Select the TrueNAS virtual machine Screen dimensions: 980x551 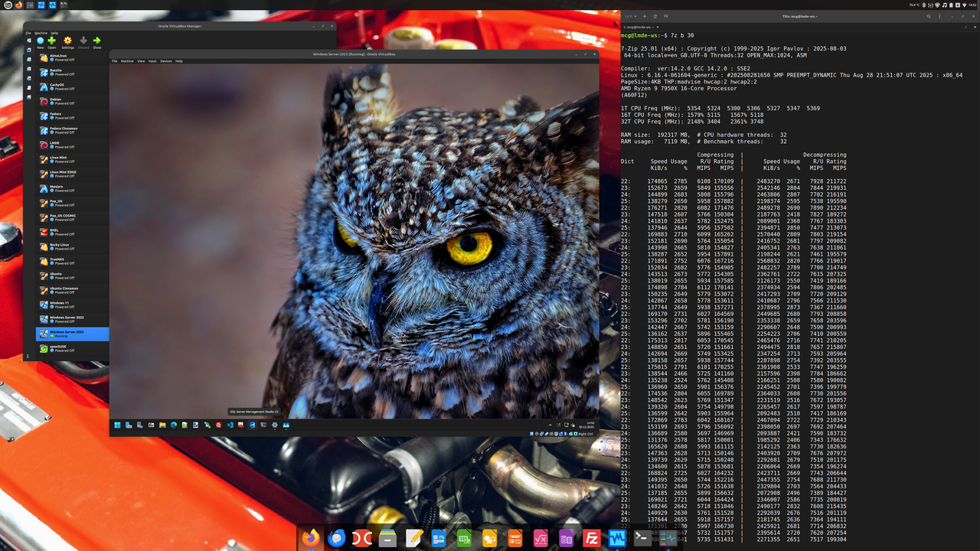(72, 261)
